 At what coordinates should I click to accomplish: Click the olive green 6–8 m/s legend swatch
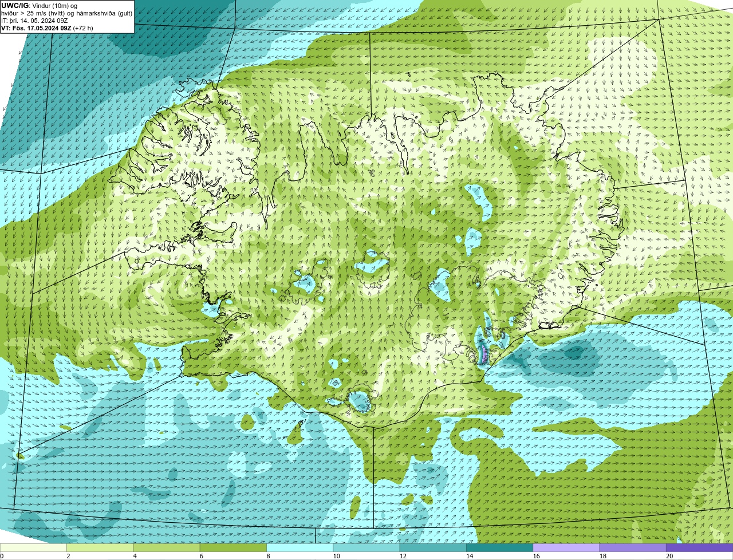click(x=233, y=547)
